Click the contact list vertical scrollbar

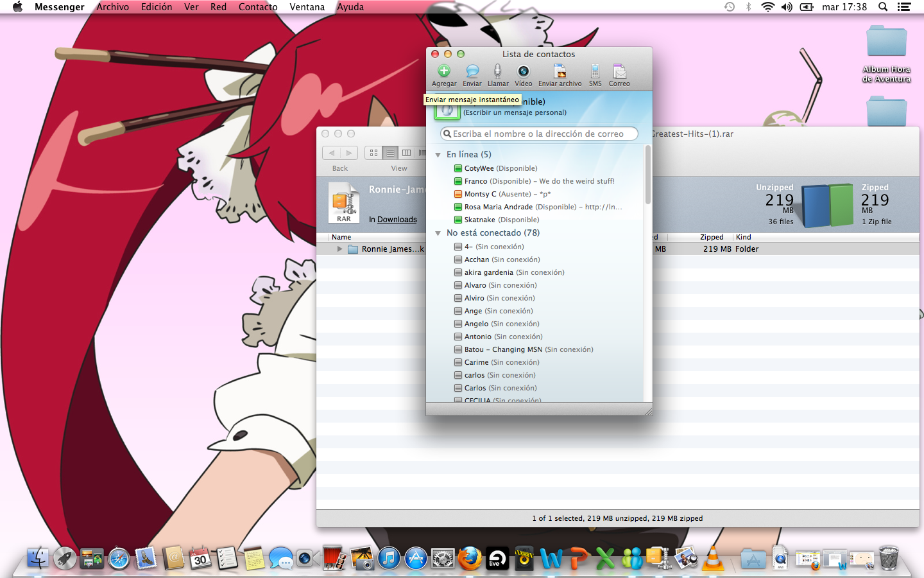[647, 175]
